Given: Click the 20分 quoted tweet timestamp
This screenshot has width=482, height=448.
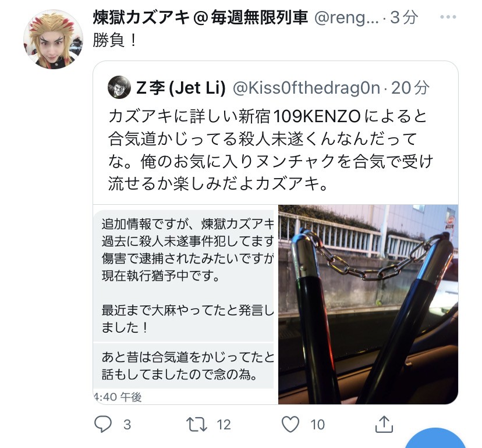Looking at the screenshot, I should 410,88.
